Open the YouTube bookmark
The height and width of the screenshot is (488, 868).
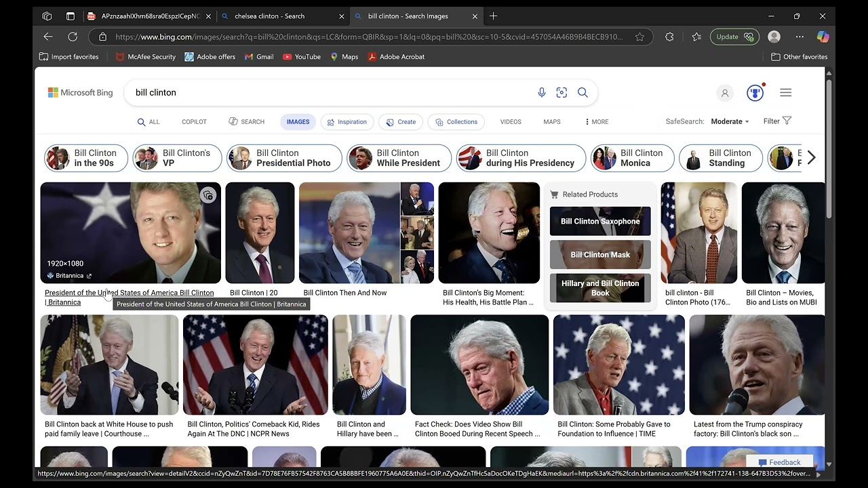coord(302,57)
